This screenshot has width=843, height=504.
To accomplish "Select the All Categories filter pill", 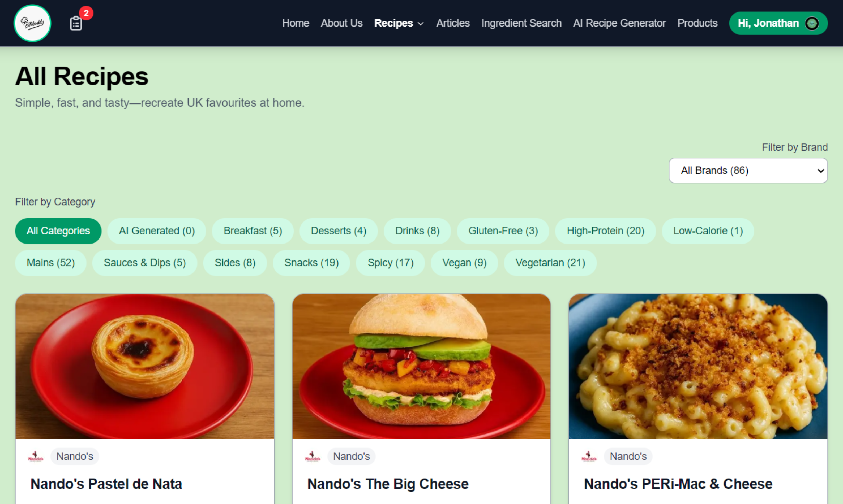I will (58, 231).
